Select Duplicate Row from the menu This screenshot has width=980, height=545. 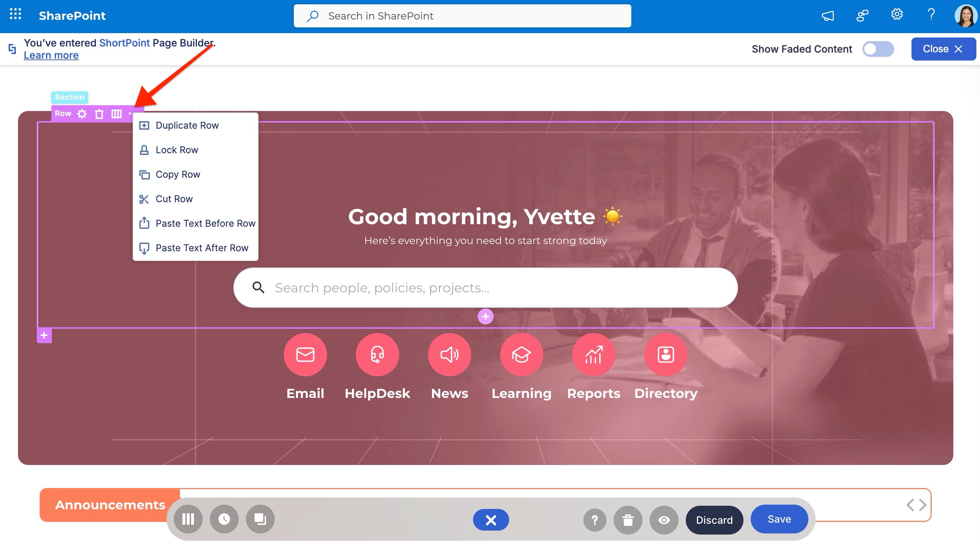point(187,125)
